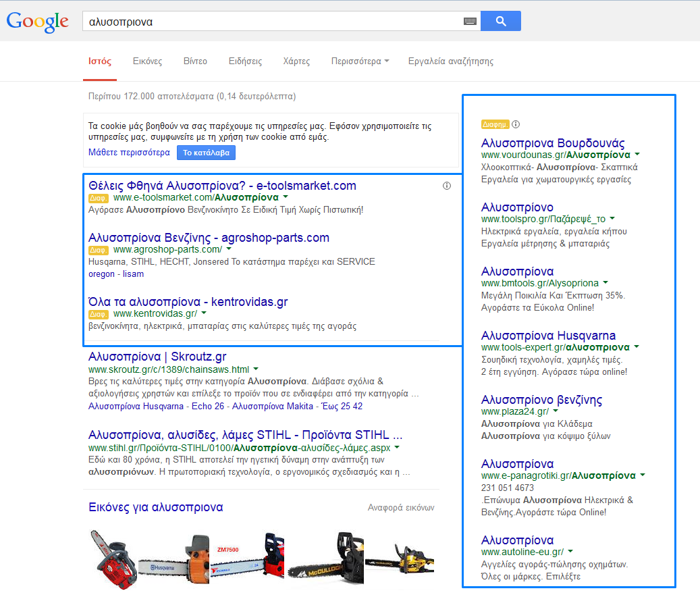Open Αλυσοπρίονα Husqvarna tools-expert ad

tap(548, 336)
